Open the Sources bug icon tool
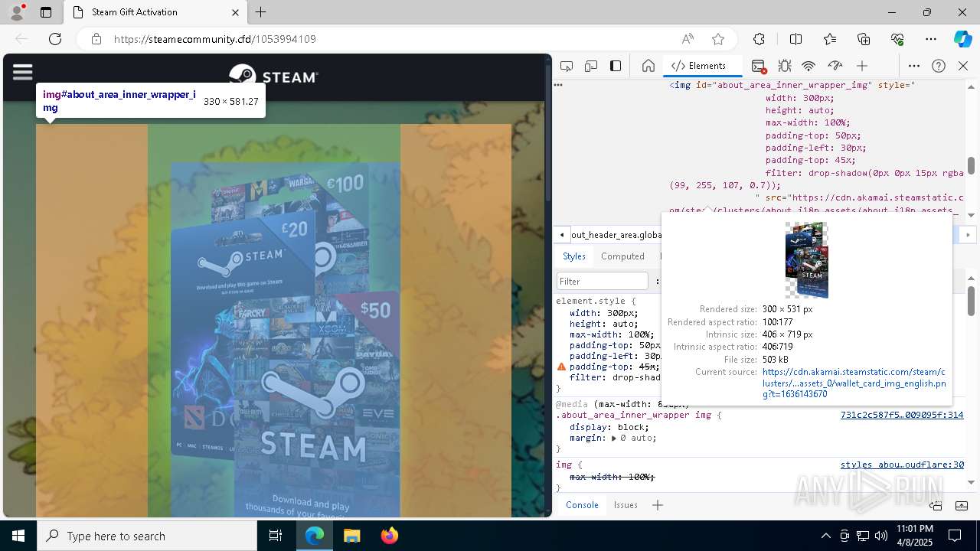Image resolution: width=980 pixels, height=551 pixels. point(785,66)
